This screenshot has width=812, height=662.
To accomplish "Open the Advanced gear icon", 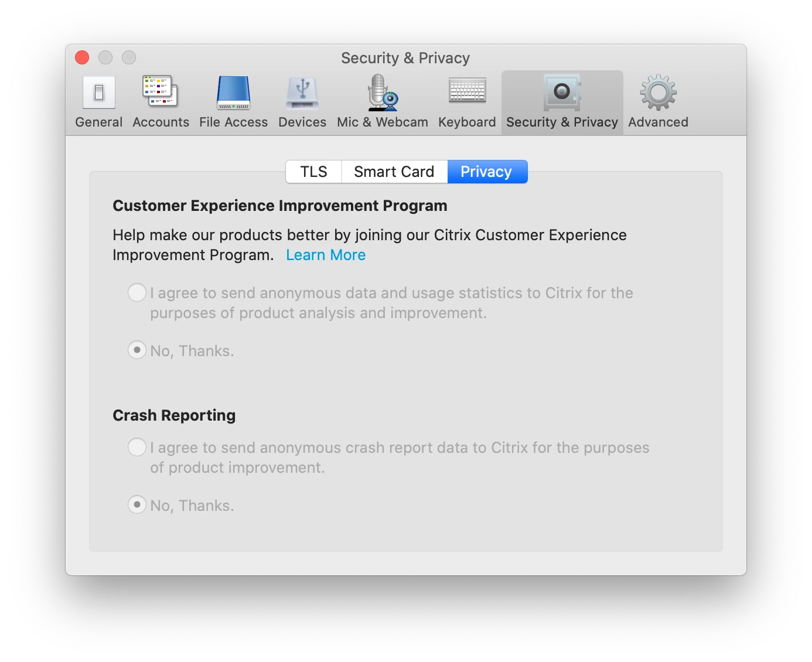I will pyautogui.click(x=658, y=93).
